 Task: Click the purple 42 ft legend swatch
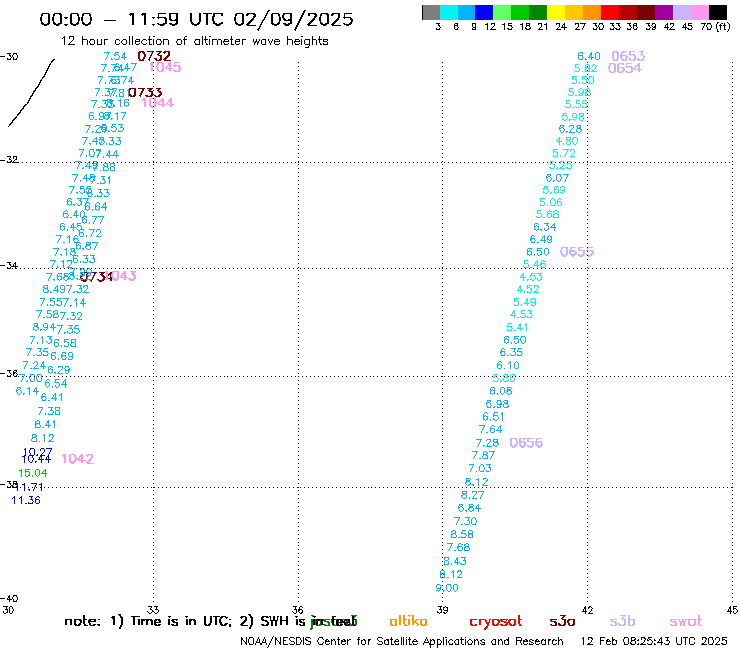[664, 12]
